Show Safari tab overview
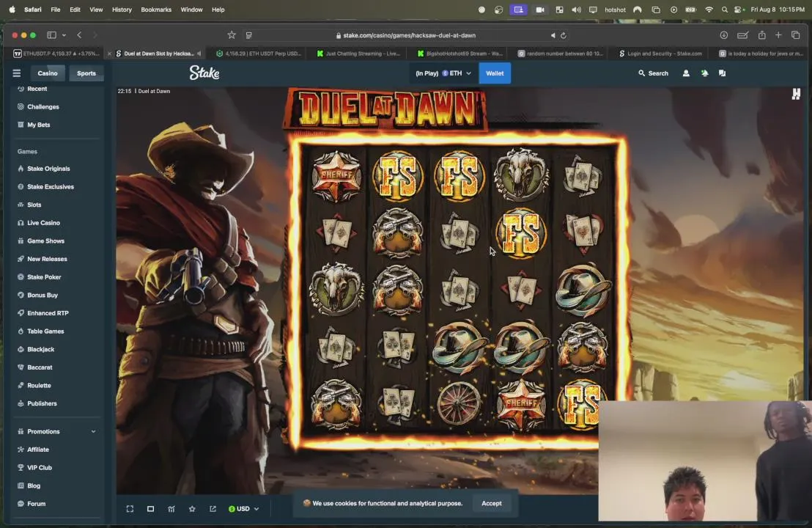The height and width of the screenshot is (528, 812). (796, 35)
